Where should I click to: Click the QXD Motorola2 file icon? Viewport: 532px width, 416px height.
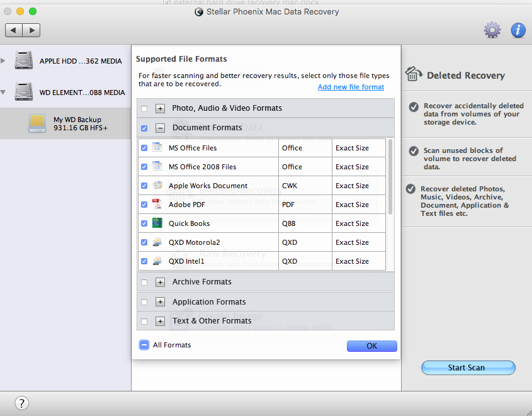[157, 242]
